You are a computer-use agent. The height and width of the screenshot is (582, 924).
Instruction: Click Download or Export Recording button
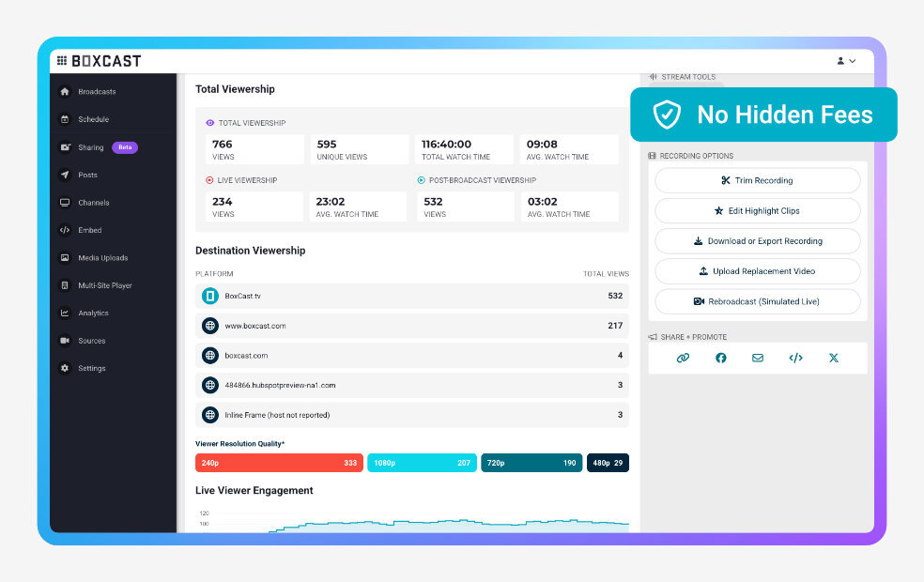click(x=757, y=241)
